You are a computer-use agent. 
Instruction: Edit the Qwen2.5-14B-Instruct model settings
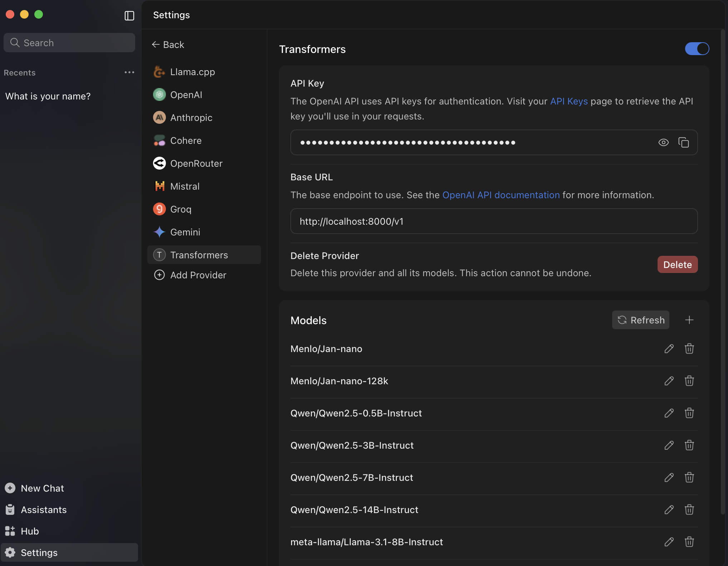coord(669,509)
